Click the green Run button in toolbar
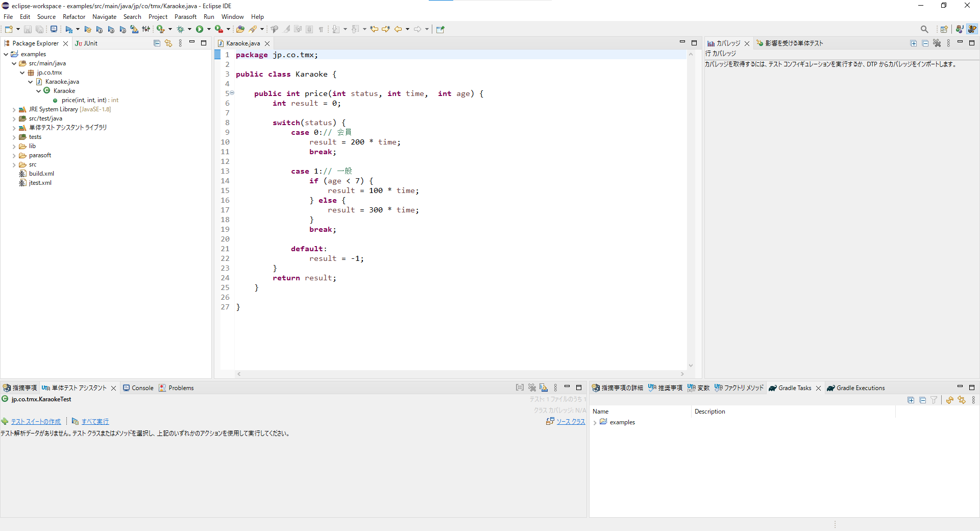This screenshot has width=980, height=531. coord(200,29)
